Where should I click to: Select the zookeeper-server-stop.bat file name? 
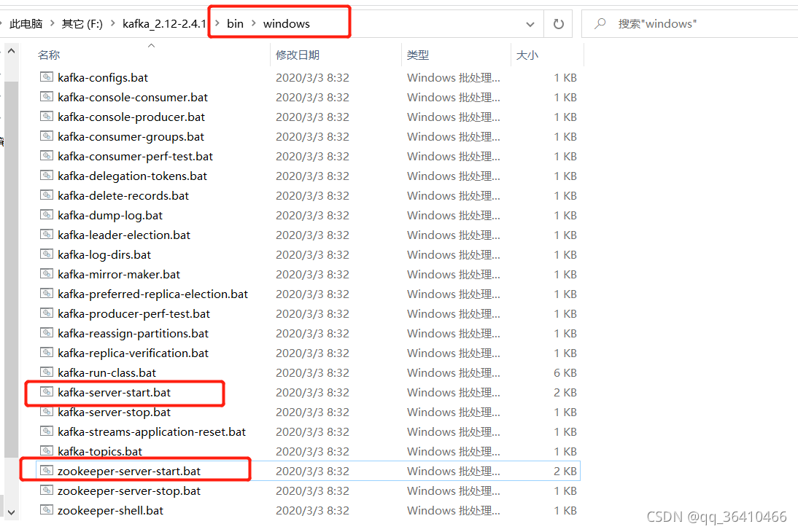129,490
